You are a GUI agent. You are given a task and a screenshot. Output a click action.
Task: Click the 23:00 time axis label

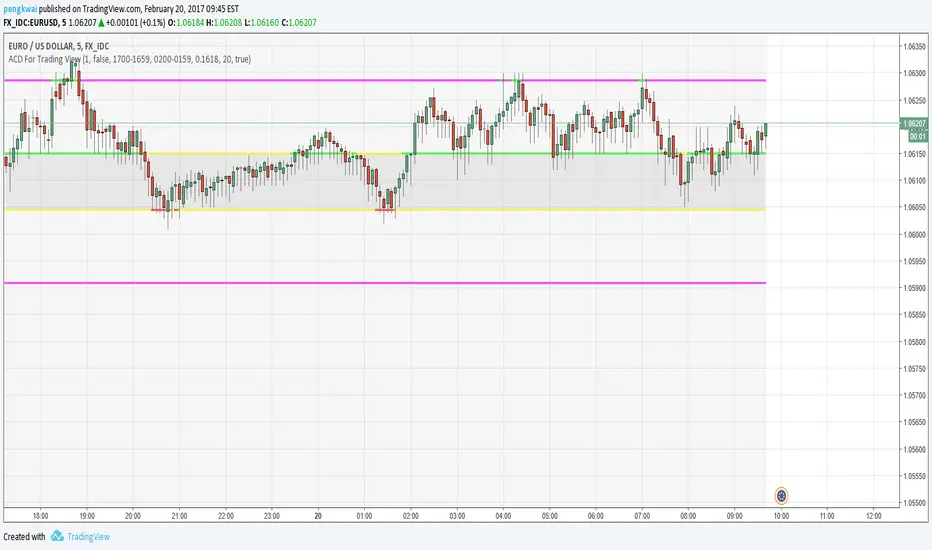[x=272, y=516]
